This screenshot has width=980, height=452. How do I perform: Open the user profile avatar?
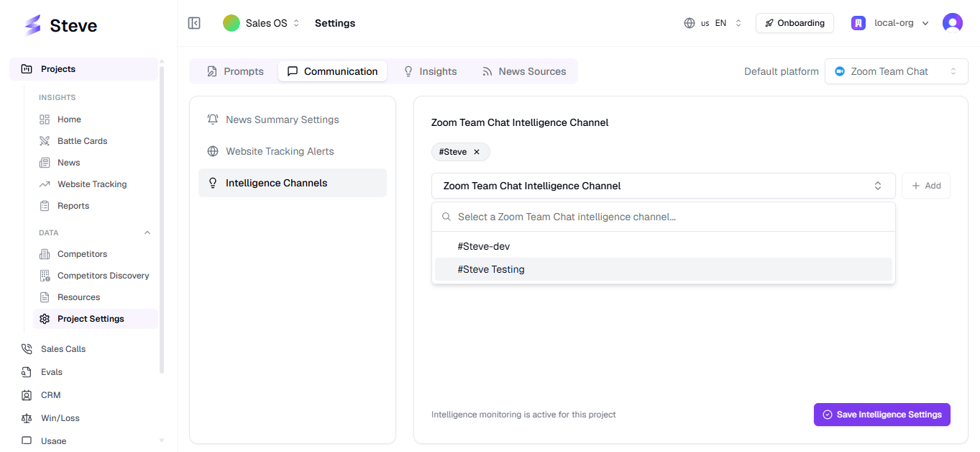tap(953, 23)
